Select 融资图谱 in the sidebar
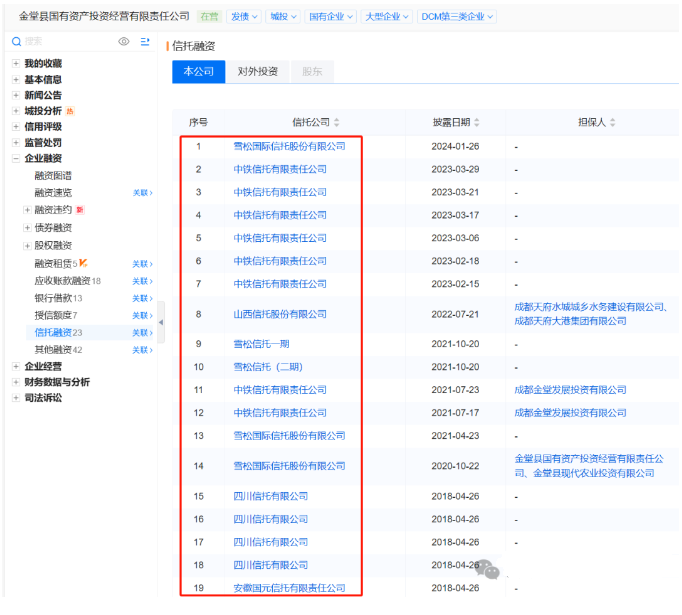Screen dimensions: 682x615 click(53, 176)
